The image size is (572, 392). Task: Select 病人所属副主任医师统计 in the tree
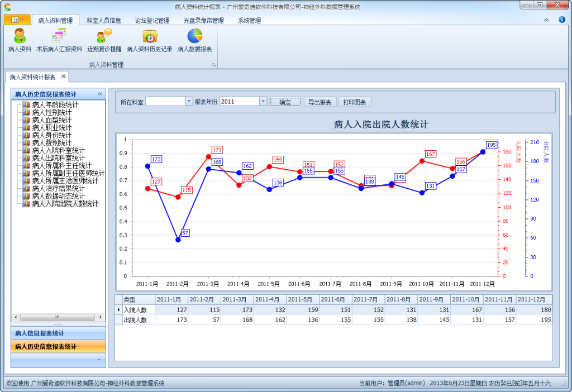coord(68,173)
